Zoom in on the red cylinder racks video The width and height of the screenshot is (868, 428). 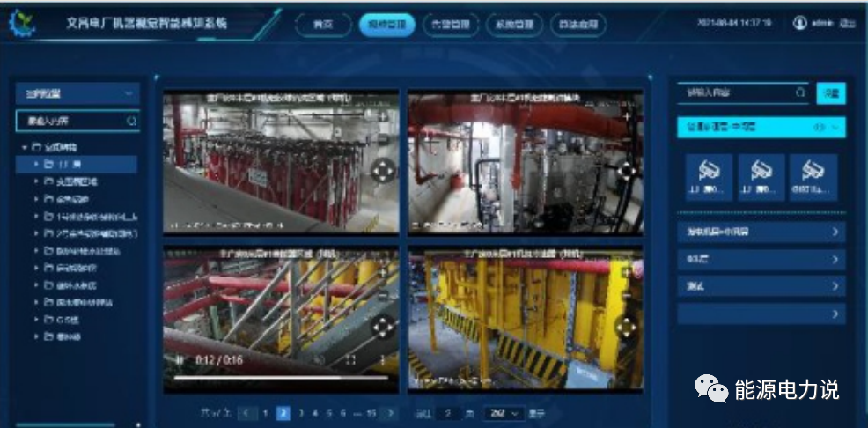tap(382, 117)
